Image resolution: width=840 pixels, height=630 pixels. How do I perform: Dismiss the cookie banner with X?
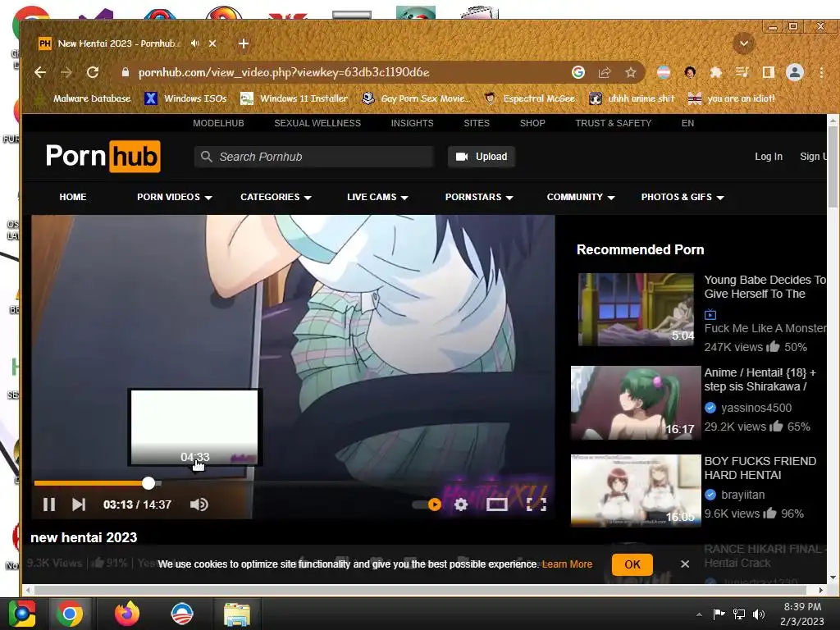pyautogui.click(x=685, y=564)
